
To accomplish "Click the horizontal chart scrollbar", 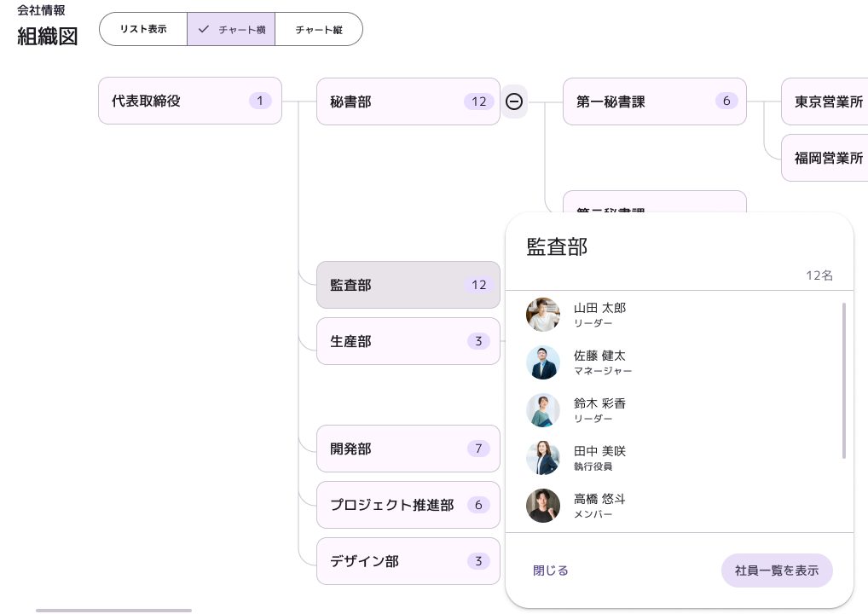I will coord(113,610).
